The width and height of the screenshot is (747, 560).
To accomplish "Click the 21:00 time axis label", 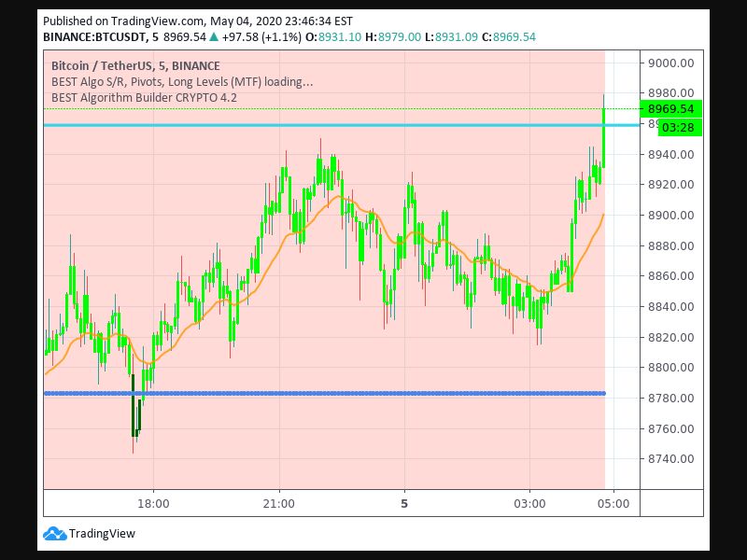I will [x=278, y=503].
